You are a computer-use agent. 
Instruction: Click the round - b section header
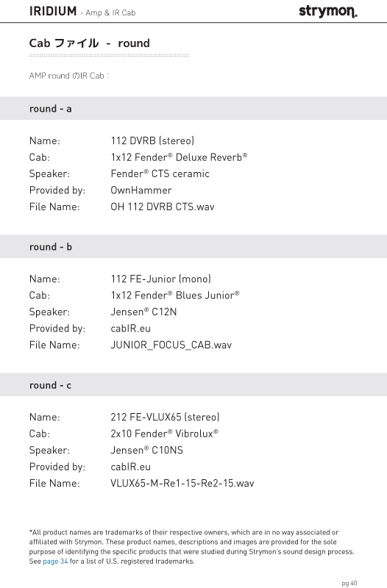pyautogui.click(x=193, y=247)
